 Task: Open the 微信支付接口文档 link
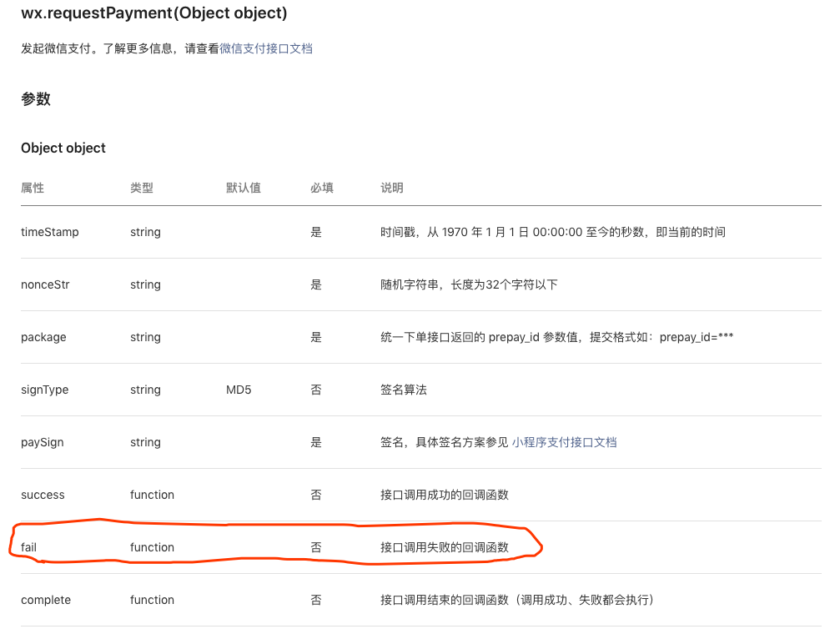pyautogui.click(x=266, y=48)
